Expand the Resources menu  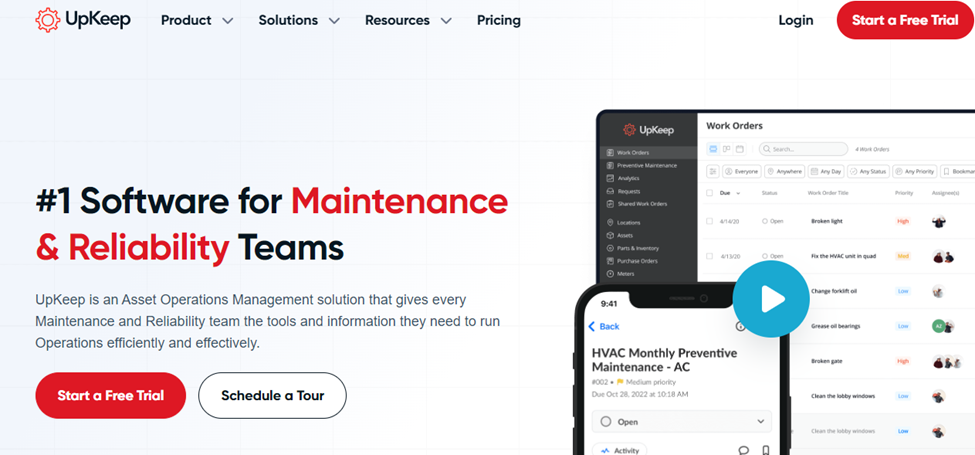click(x=409, y=21)
